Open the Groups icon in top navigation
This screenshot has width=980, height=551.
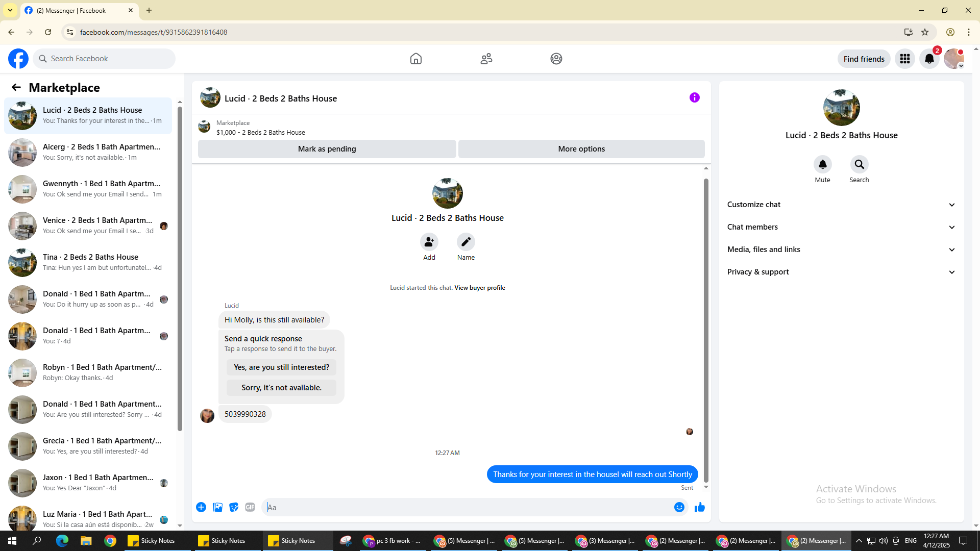pyautogui.click(x=556, y=59)
